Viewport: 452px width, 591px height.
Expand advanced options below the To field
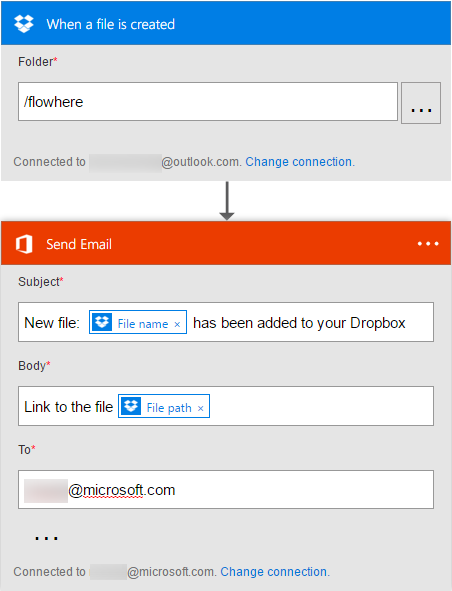point(46,538)
